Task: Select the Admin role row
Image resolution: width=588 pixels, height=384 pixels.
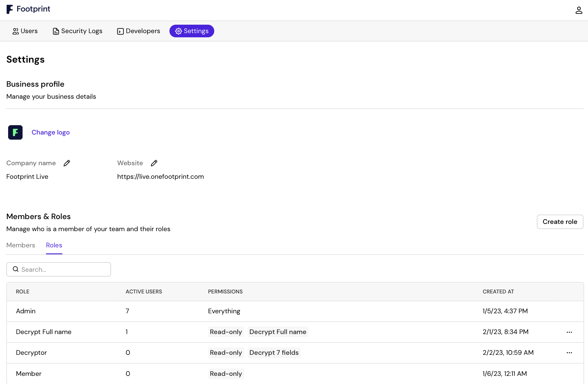Action: (26, 311)
